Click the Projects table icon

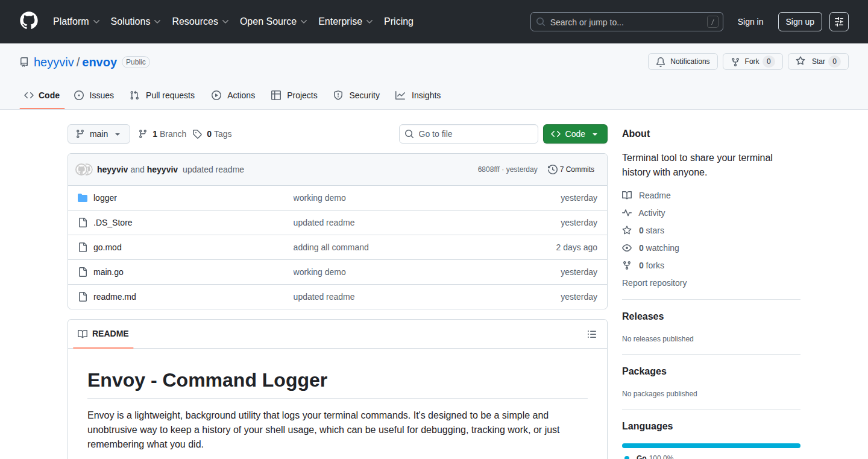pyautogui.click(x=276, y=95)
